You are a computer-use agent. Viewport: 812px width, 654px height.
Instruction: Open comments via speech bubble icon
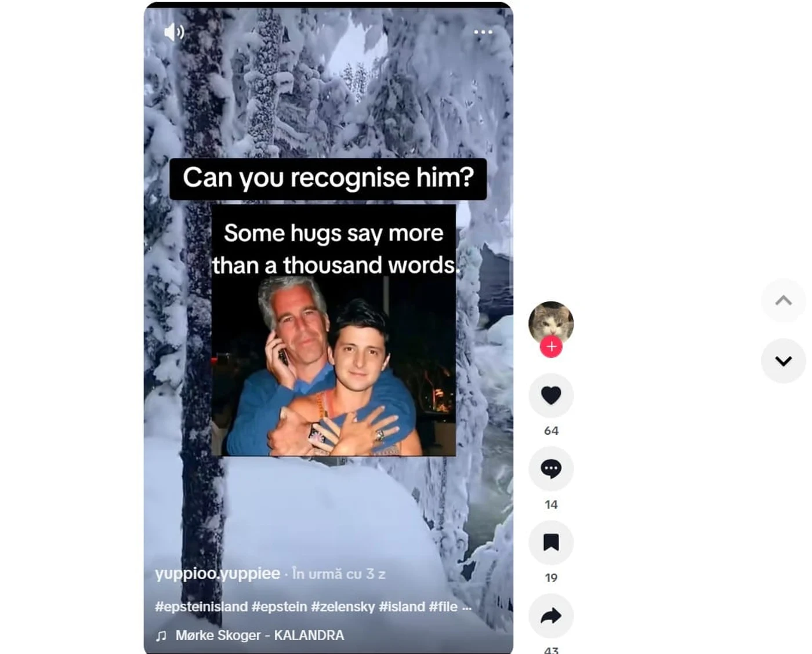pyautogui.click(x=551, y=468)
